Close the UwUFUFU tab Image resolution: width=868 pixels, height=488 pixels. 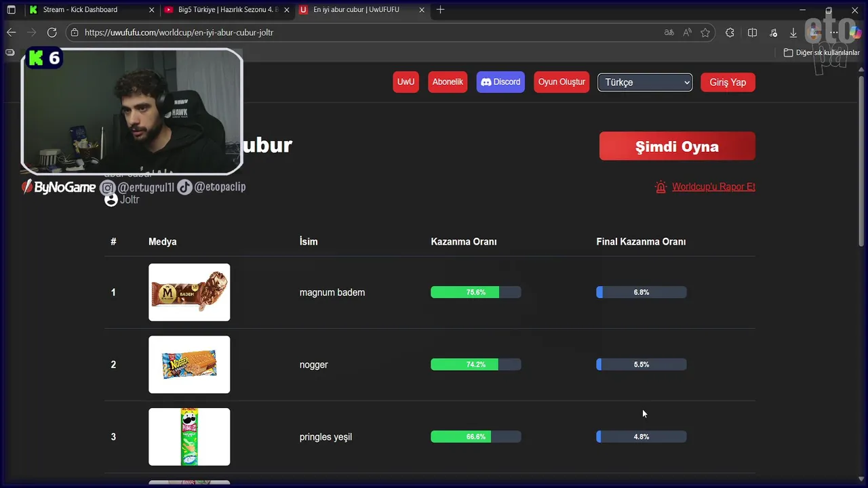(422, 9)
